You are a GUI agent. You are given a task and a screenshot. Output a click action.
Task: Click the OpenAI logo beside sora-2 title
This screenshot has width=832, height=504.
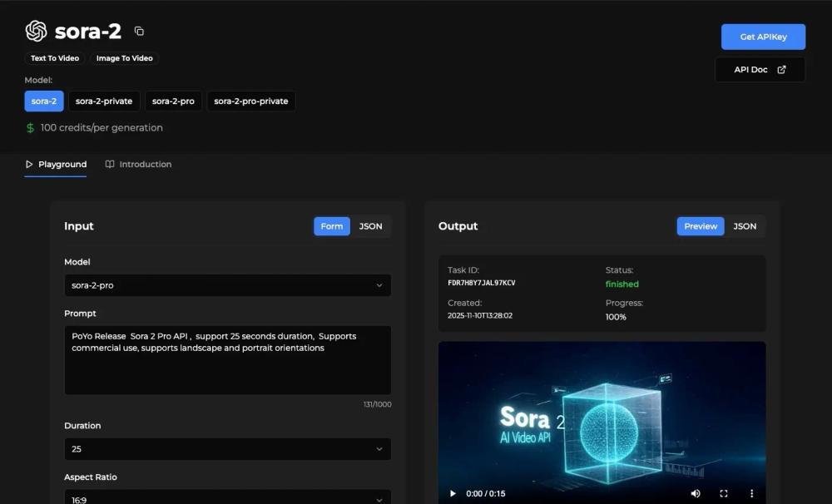pos(36,32)
